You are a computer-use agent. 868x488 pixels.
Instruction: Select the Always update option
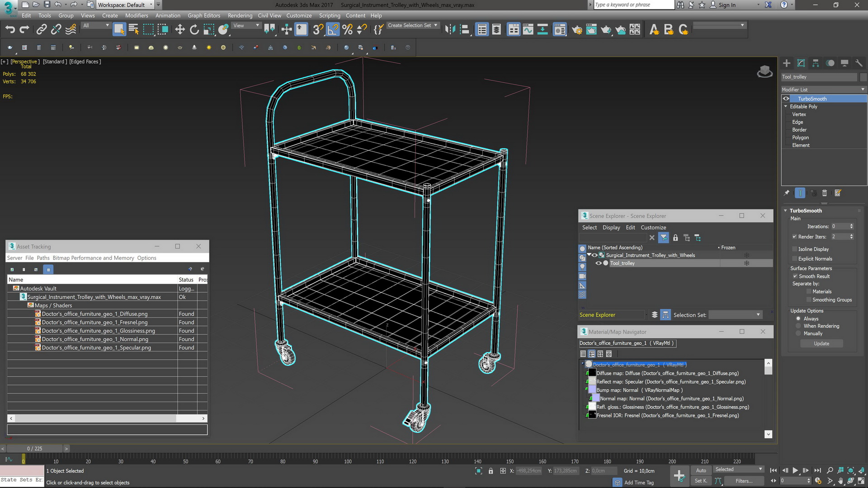[798, 319]
